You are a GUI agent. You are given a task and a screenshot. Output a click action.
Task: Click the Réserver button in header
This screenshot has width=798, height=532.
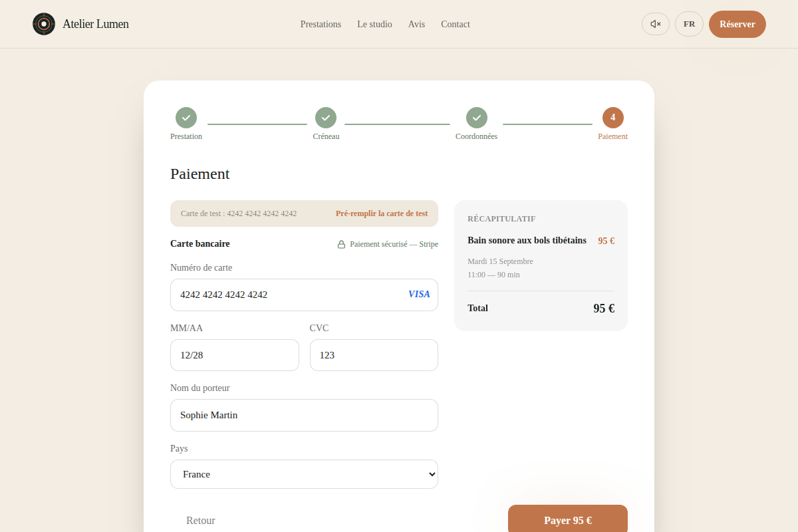pyautogui.click(x=737, y=24)
